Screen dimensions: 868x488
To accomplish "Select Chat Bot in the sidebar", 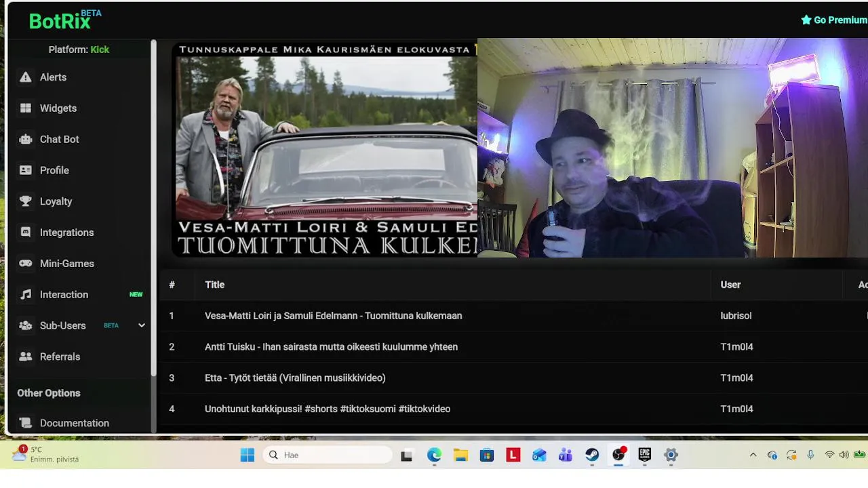I will (60, 140).
